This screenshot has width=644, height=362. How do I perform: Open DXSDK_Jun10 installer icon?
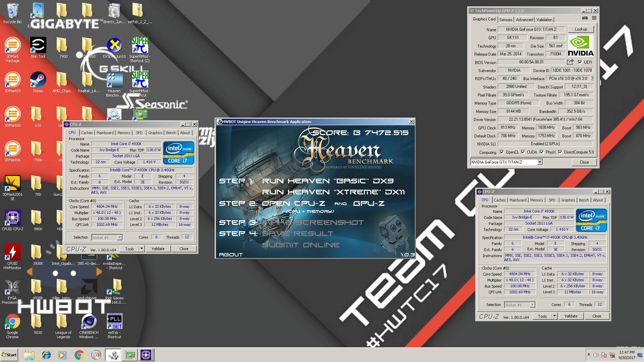(x=114, y=48)
